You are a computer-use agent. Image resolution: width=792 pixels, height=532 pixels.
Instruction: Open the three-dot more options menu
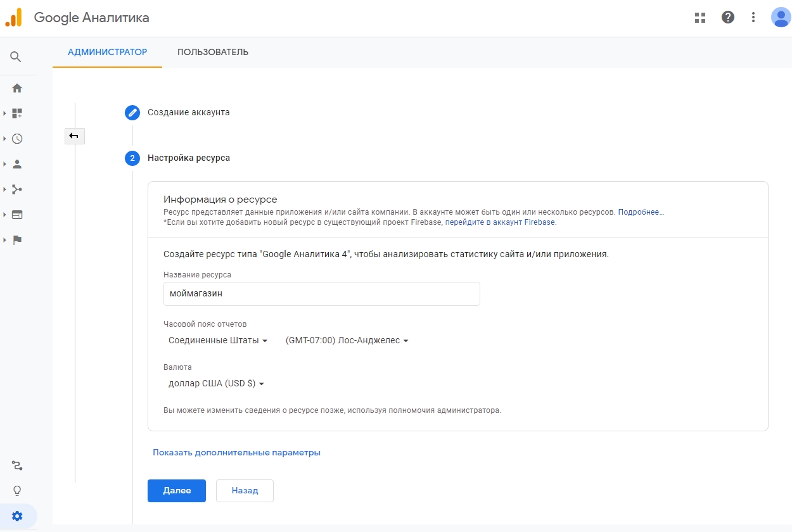pos(753,18)
